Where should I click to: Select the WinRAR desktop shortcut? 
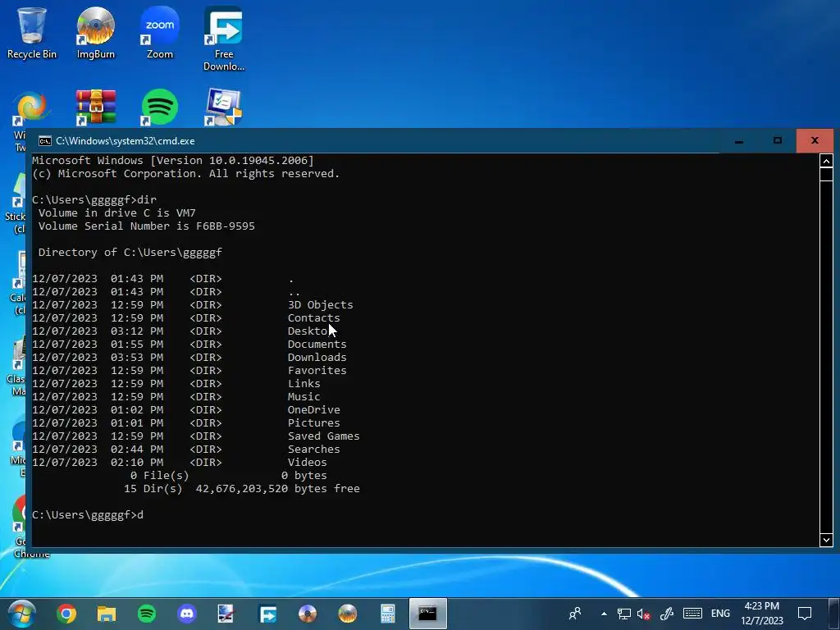coord(95,107)
